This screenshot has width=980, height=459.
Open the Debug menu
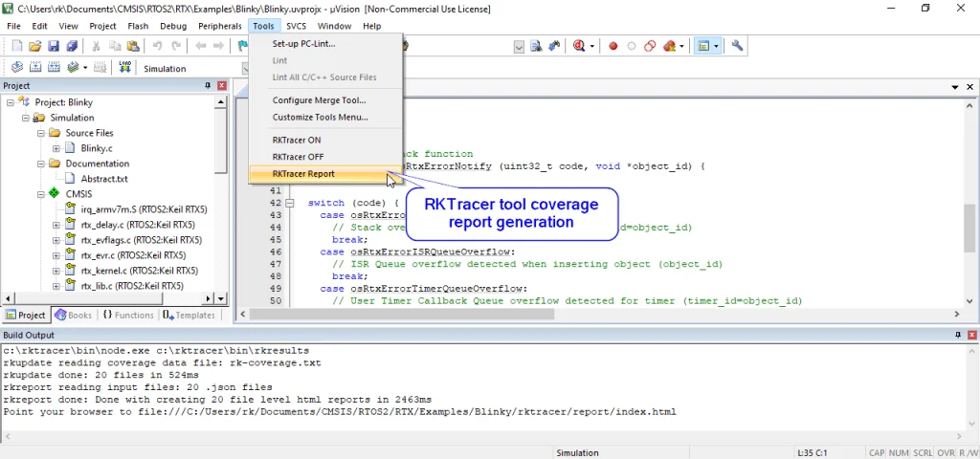coord(173,26)
